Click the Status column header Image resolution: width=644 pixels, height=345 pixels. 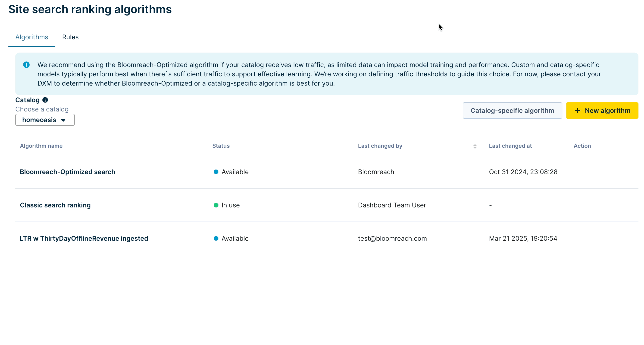(221, 146)
